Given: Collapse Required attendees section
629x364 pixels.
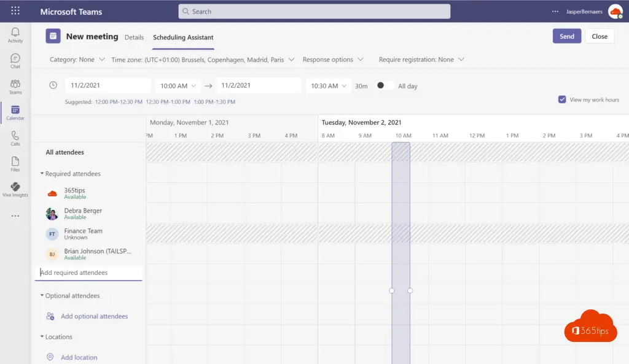Looking at the screenshot, I should click(x=42, y=174).
